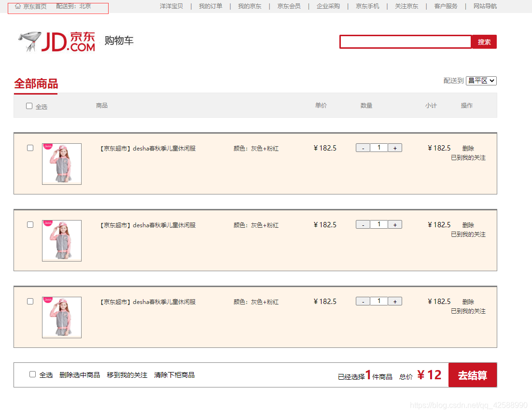This screenshot has height=414, width=532.
Task: Tick the first product's checkbox
Action: point(30,148)
